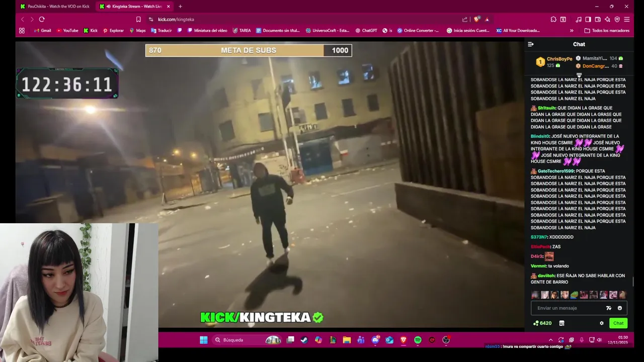Open the apps grid in bookmarks bar
This screenshot has height=362, width=644.
[22, 31]
